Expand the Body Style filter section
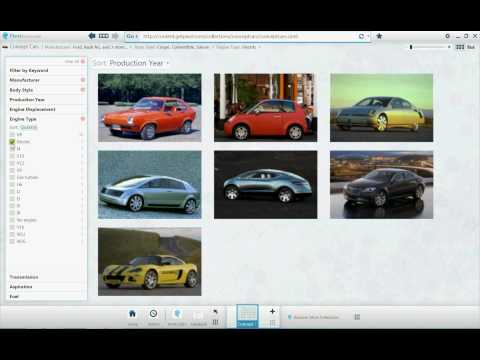The height and width of the screenshot is (360, 480). click(x=45, y=90)
